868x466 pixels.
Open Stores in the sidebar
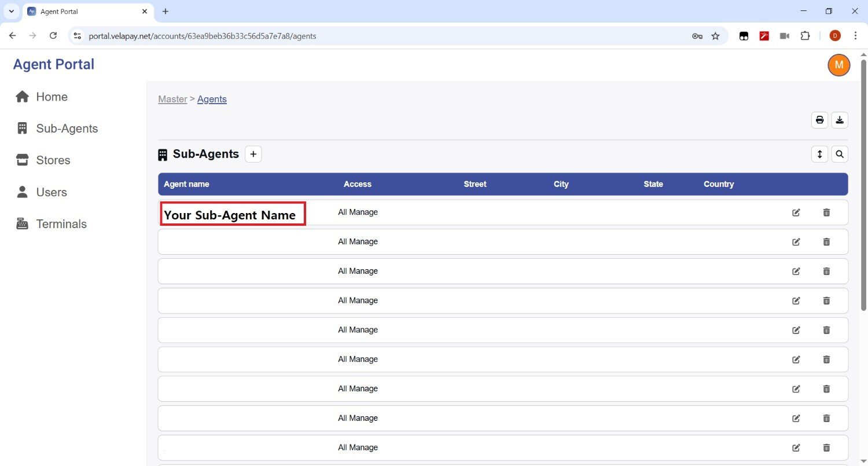pos(53,160)
